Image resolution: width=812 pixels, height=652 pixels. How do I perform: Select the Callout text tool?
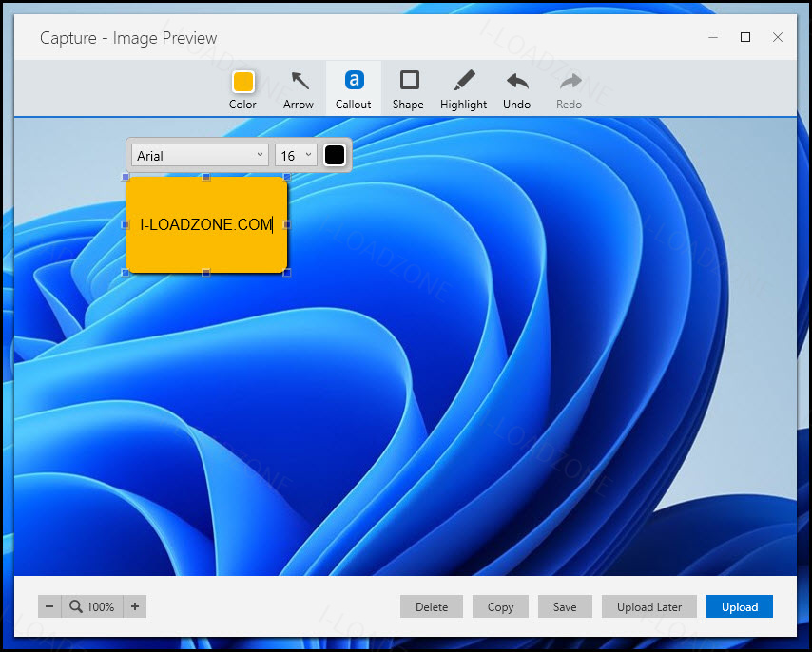coord(354,89)
